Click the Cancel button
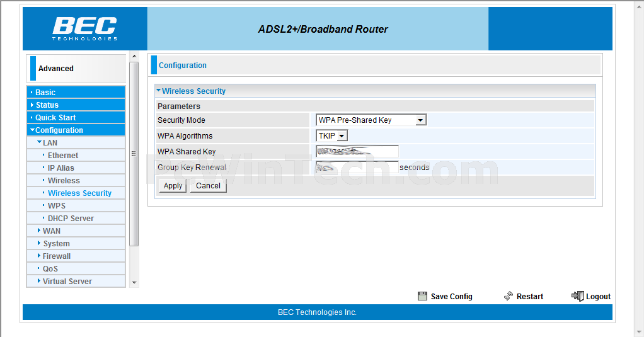The width and height of the screenshot is (644, 337). point(208,186)
